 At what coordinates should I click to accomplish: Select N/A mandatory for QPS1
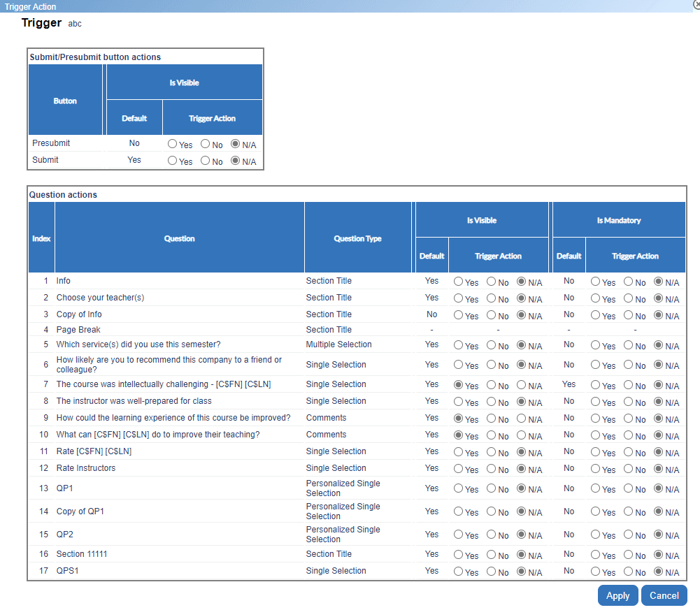[x=659, y=571]
